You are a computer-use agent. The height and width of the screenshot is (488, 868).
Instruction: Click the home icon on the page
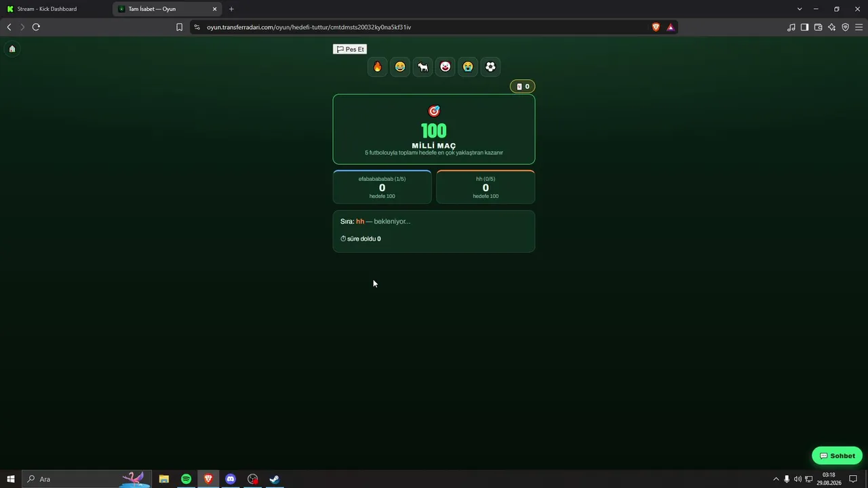point(12,49)
